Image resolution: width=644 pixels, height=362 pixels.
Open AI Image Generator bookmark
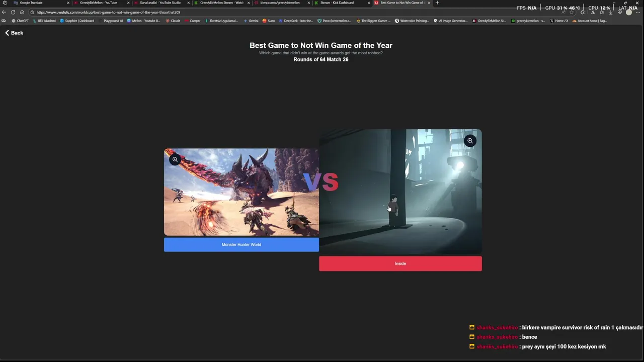pyautogui.click(x=451, y=21)
